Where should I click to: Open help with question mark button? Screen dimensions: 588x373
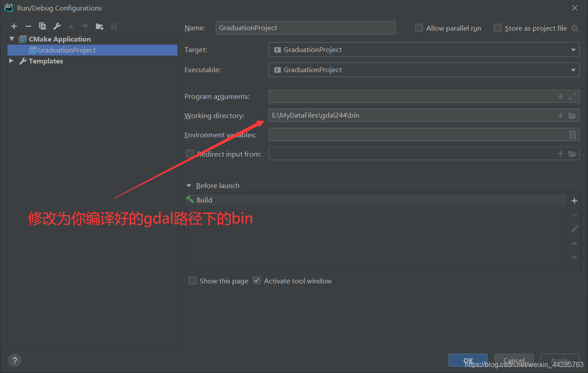click(14, 360)
